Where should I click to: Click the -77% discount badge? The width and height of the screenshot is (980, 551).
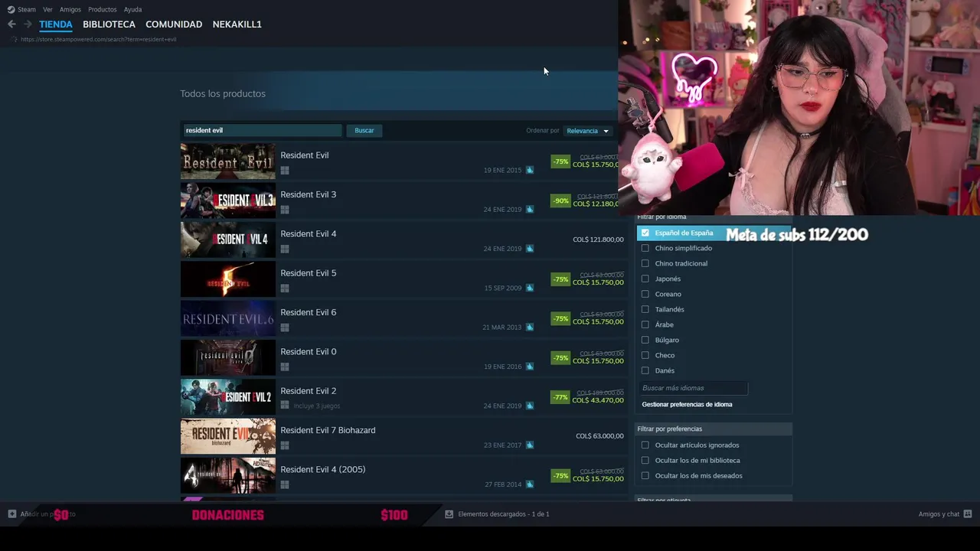[x=561, y=398]
